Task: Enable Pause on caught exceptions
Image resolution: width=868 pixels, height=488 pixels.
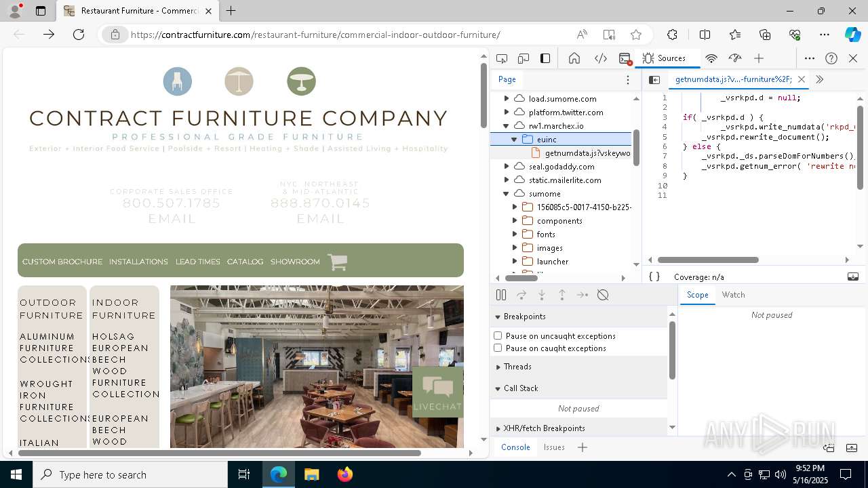Action: pyautogui.click(x=498, y=348)
